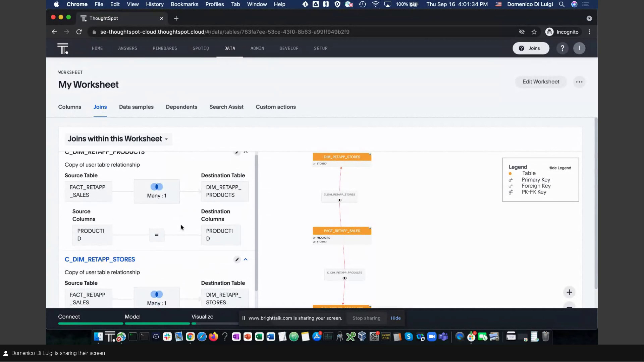Open a new browser tab

[x=176, y=18]
